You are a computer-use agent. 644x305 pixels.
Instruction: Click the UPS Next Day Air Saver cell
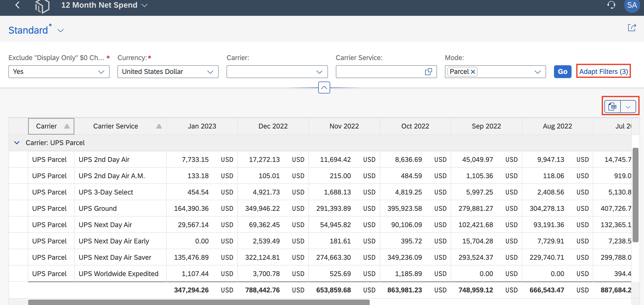pos(120,257)
